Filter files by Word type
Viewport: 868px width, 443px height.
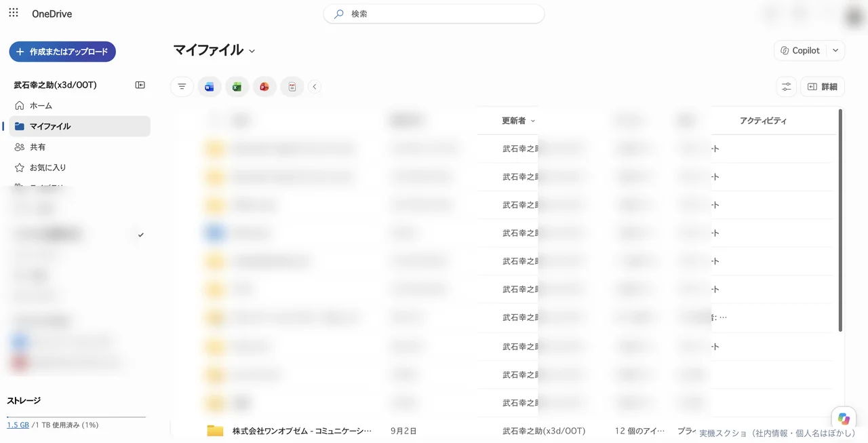click(210, 87)
